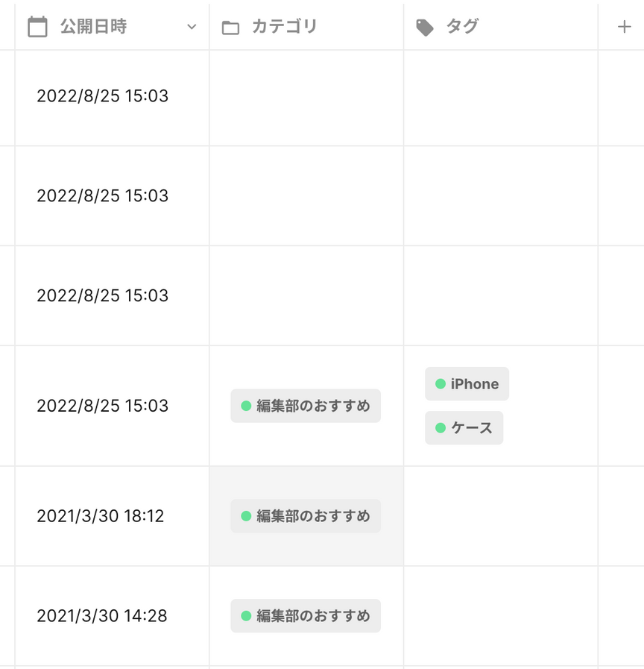This screenshot has width=644, height=669.
Task: Click the folder icon beside カテゴリ
Action: click(x=230, y=28)
